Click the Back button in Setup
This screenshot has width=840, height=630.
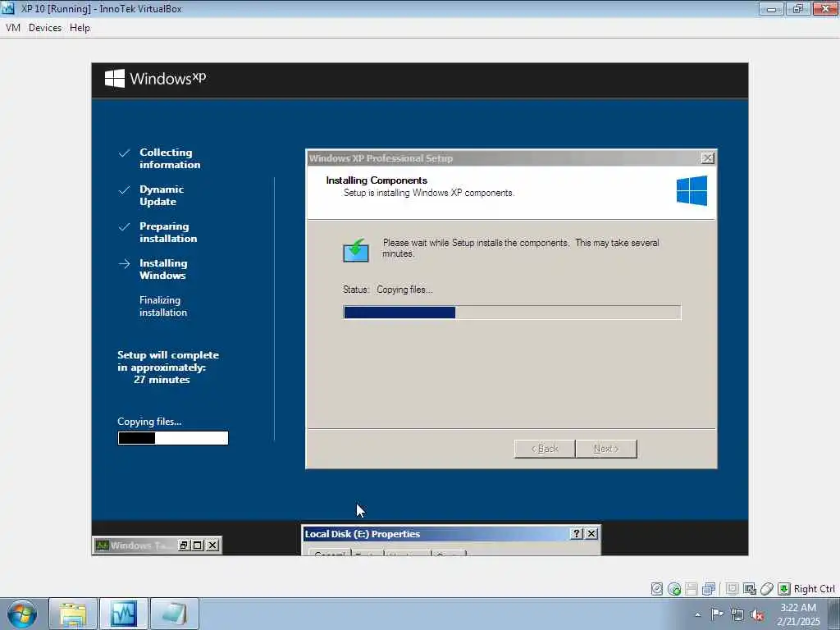[x=545, y=449]
